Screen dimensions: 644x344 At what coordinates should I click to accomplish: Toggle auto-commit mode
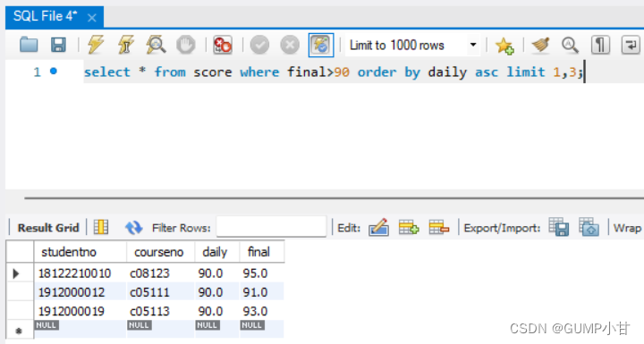pyautogui.click(x=321, y=45)
